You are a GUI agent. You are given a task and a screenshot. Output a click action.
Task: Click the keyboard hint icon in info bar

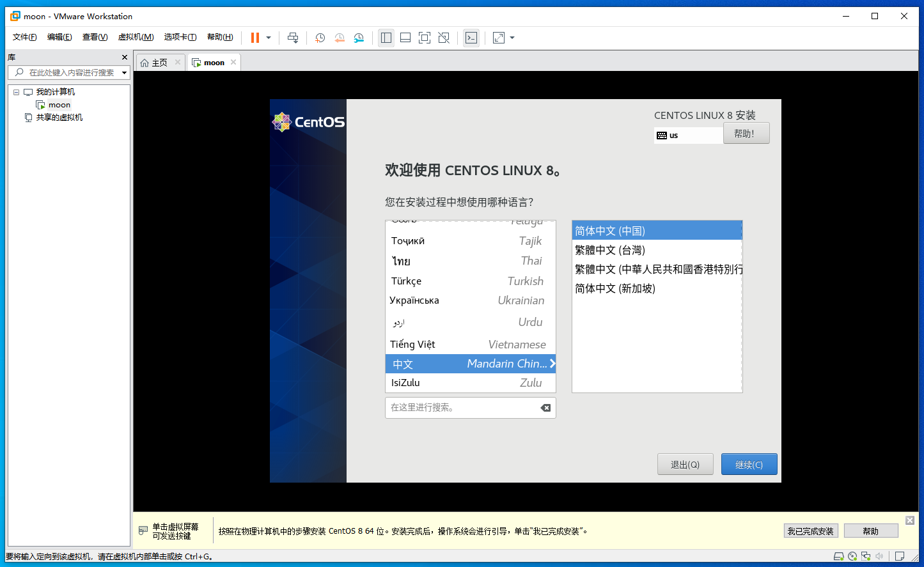coord(143,531)
